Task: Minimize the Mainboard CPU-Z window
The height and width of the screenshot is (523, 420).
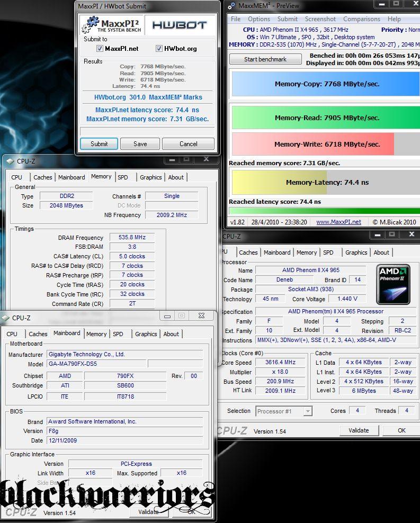Action: [x=167, y=316]
